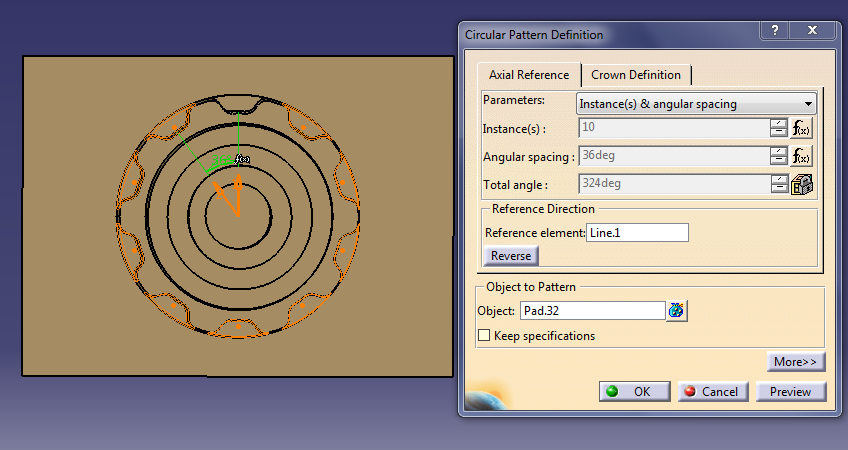The image size is (848, 450).
Task: Click the Total angle spinner arrows
Action: click(x=778, y=184)
